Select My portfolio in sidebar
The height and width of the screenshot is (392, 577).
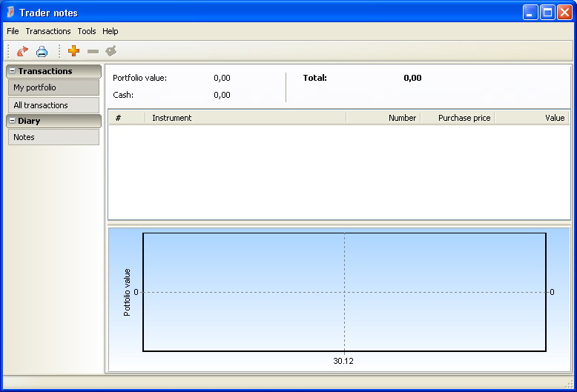[53, 87]
